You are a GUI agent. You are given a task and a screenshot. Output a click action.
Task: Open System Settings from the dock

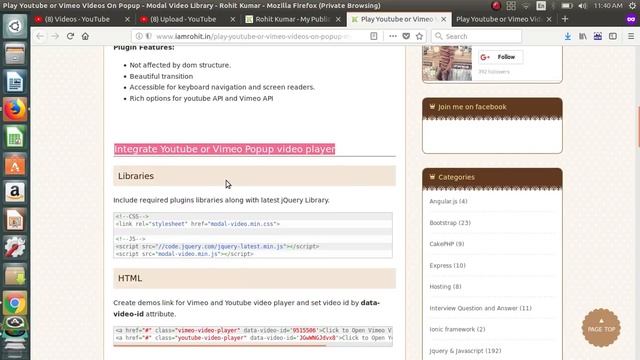pyautogui.click(x=15, y=248)
